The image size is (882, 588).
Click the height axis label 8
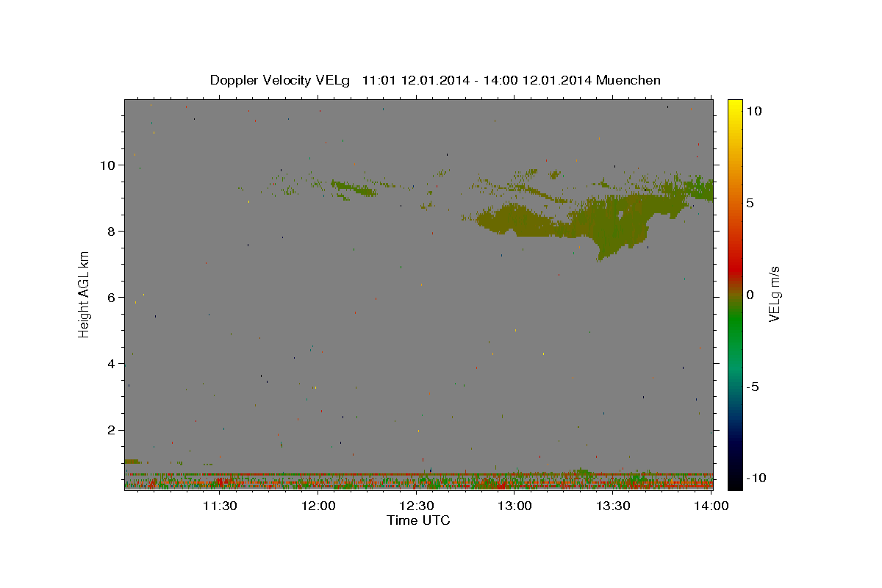point(111,232)
